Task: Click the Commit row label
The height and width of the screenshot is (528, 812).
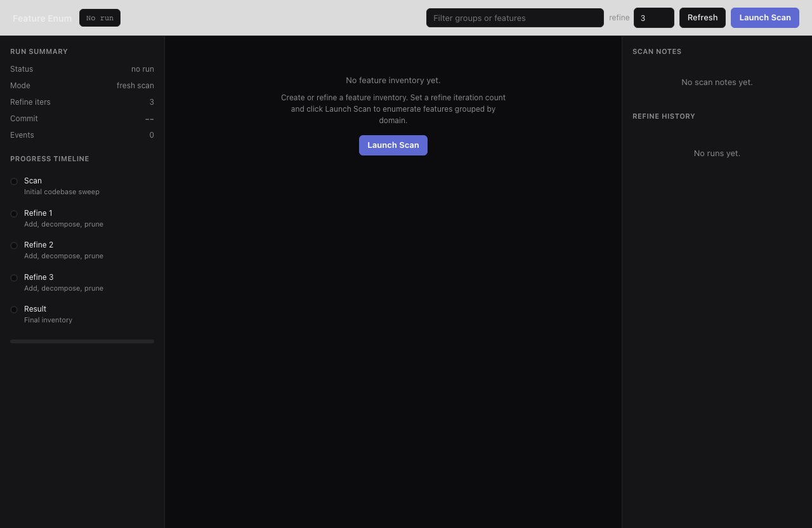Action: click(24, 119)
